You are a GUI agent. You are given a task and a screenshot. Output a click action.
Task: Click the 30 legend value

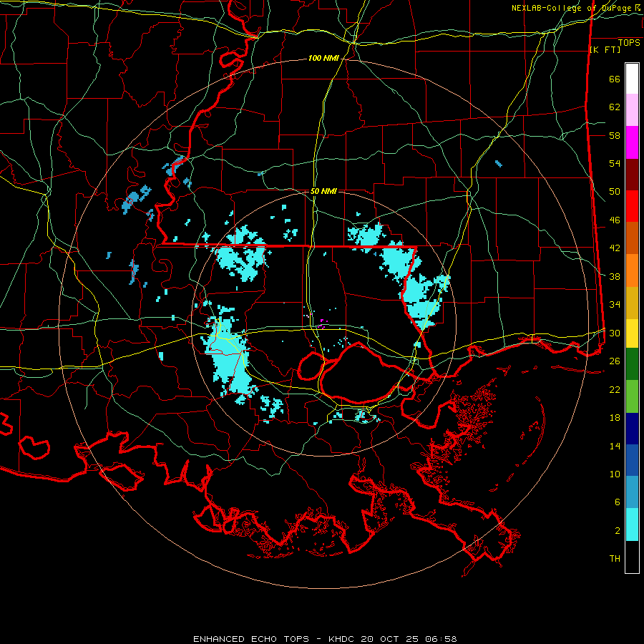coord(615,333)
